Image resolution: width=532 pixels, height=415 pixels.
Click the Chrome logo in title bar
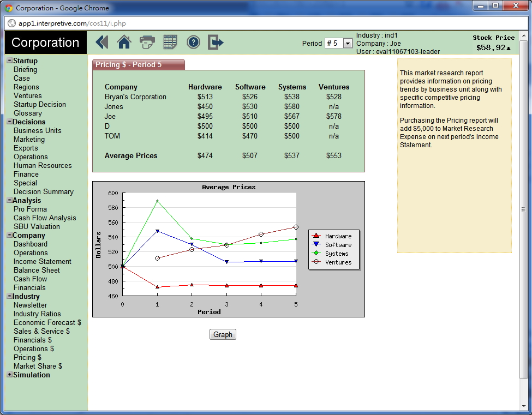[x=9, y=8]
